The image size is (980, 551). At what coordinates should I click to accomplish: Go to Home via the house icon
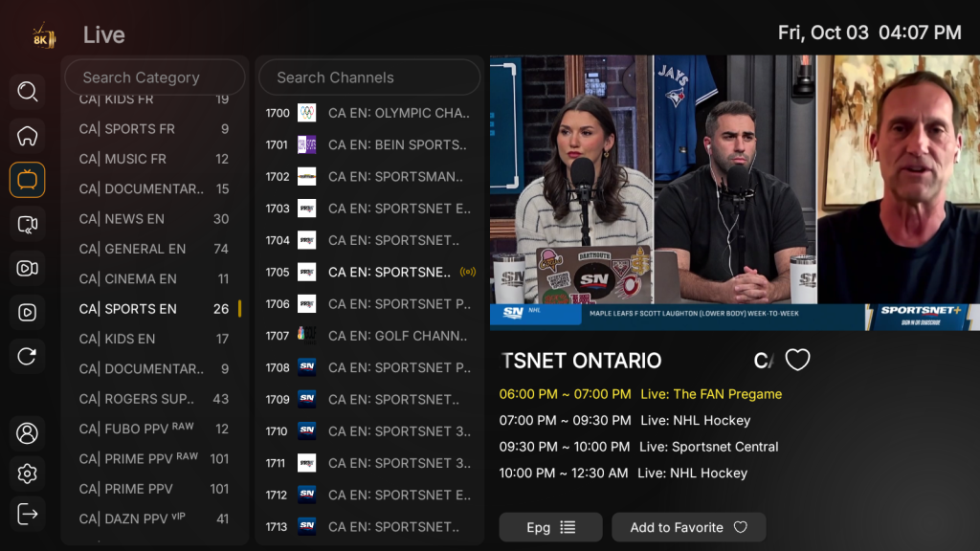tap(28, 136)
